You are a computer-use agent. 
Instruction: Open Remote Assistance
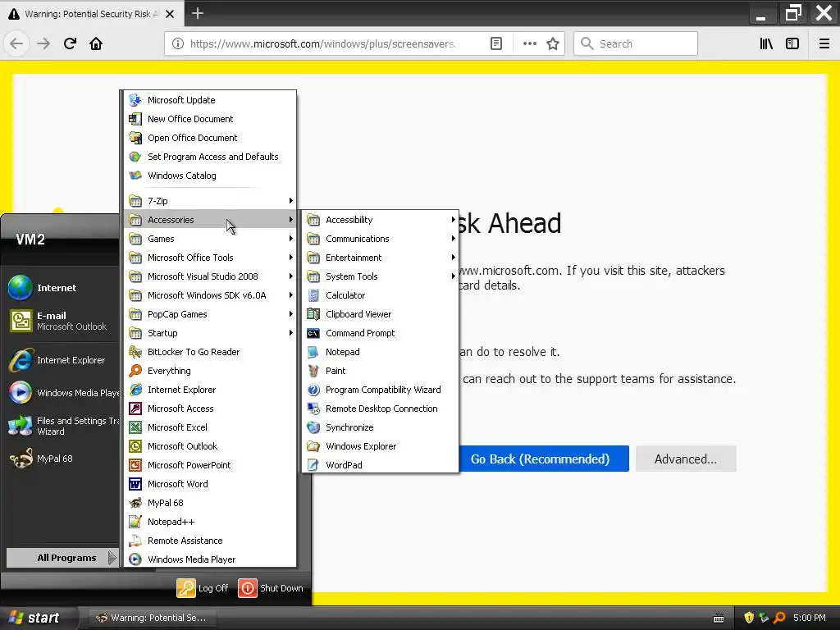coord(210,541)
